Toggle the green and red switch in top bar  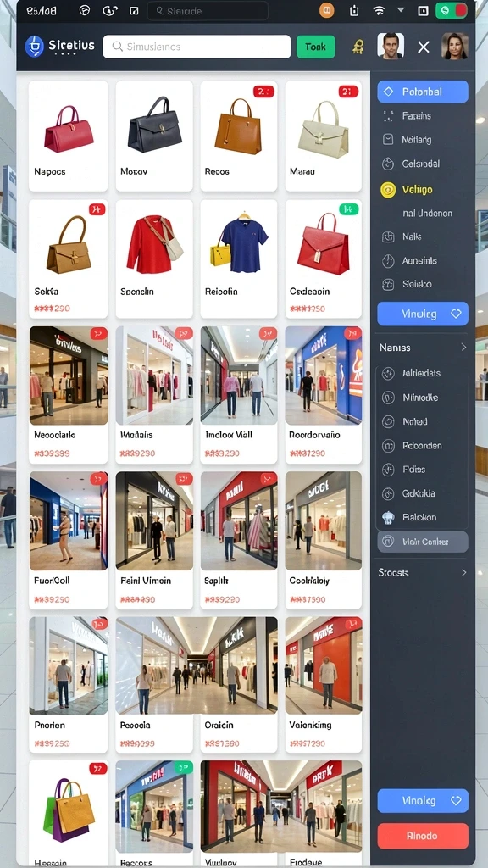452,10
